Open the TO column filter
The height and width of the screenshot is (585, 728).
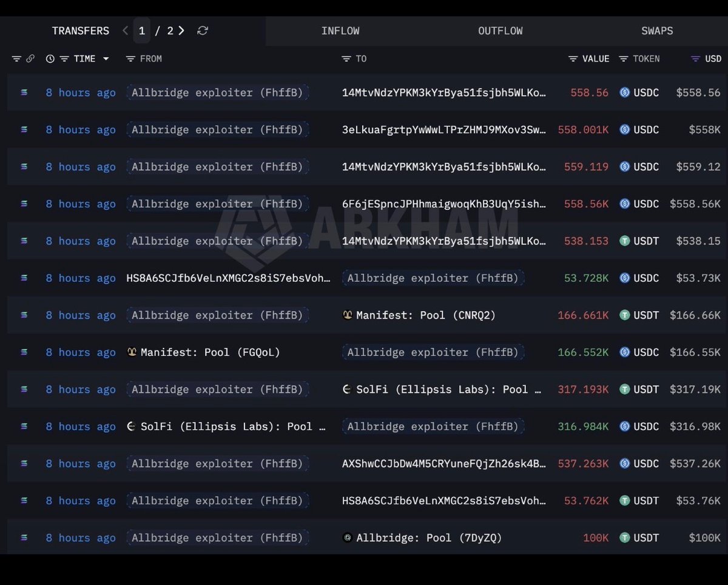click(346, 59)
